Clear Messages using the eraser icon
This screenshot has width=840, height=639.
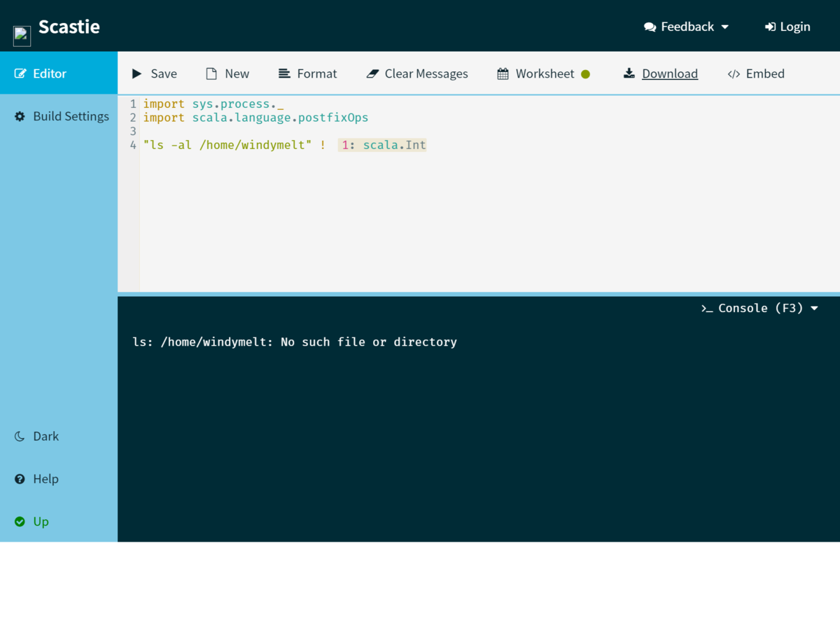pyautogui.click(x=372, y=73)
